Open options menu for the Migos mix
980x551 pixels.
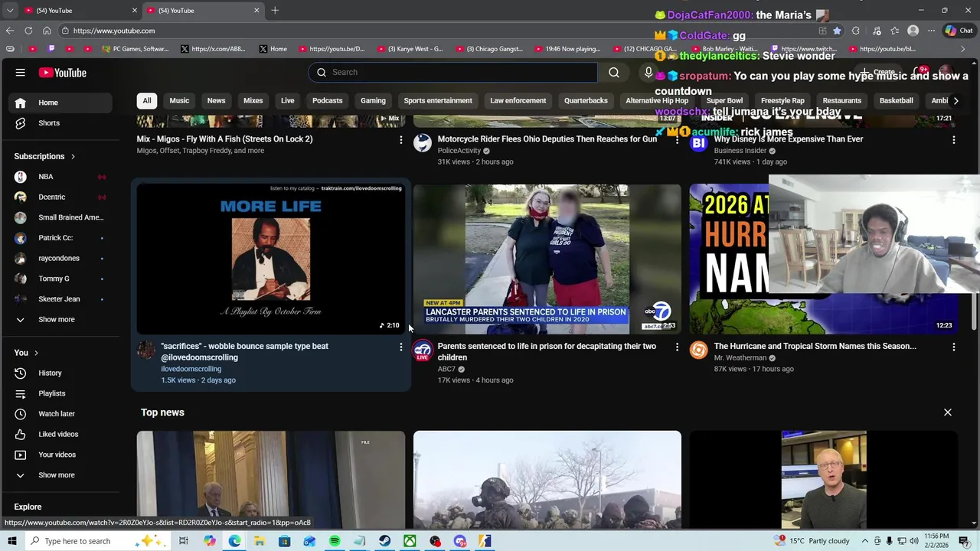pyautogui.click(x=400, y=140)
